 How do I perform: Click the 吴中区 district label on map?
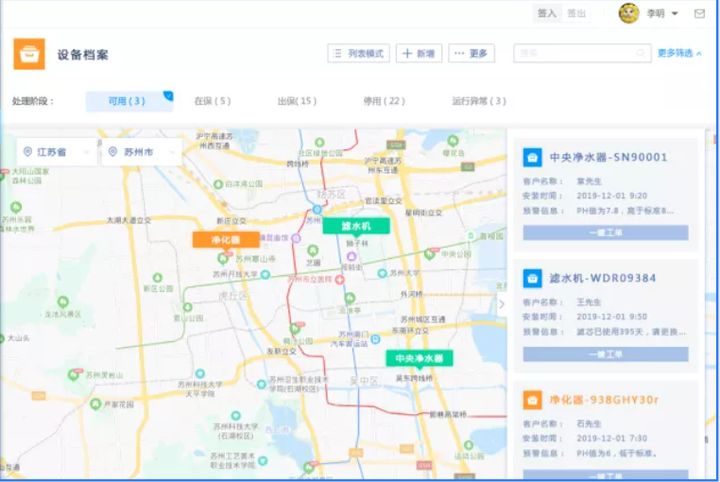point(364,381)
